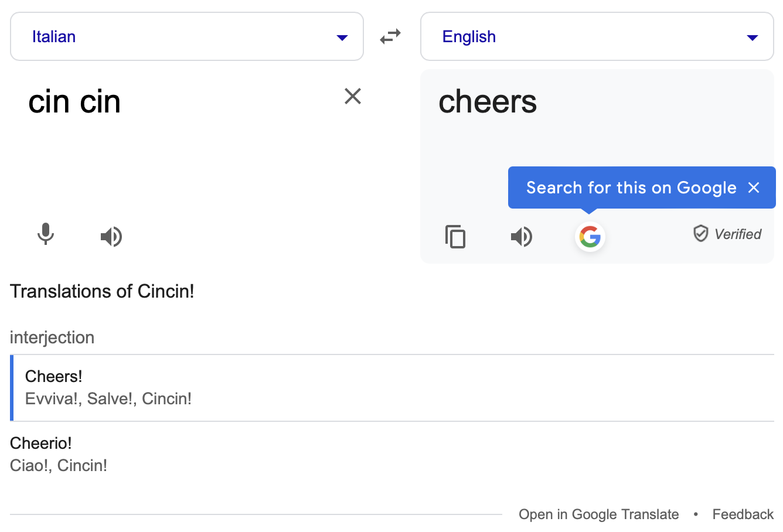Click the Italian dropdown arrow
The image size is (783, 532).
342,37
